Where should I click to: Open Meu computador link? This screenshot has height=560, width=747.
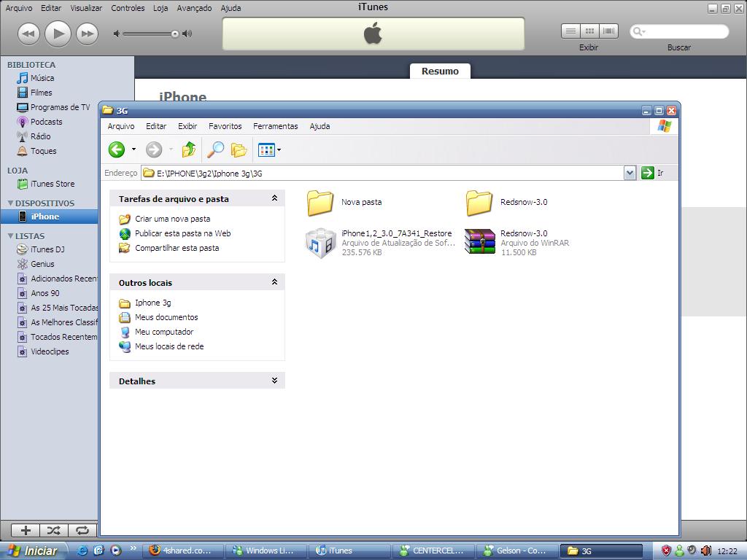pyautogui.click(x=164, y=332)
